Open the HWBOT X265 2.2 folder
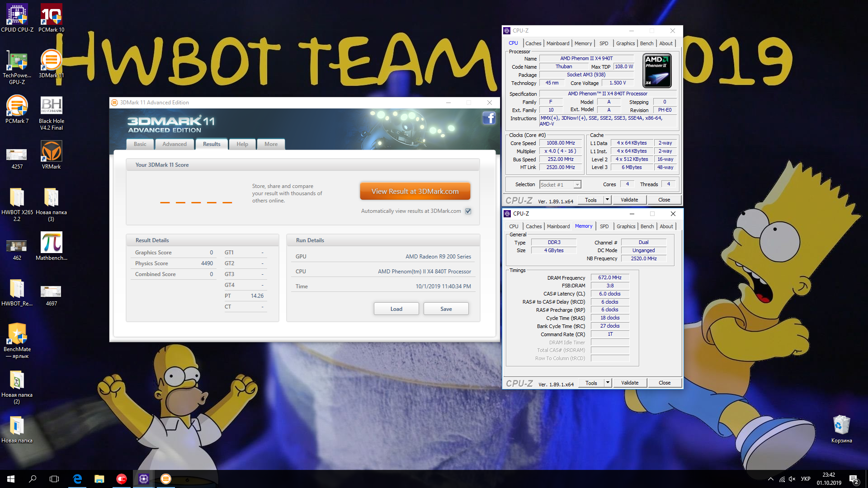This screenshot has width=868, height=488. coord(17,204)
